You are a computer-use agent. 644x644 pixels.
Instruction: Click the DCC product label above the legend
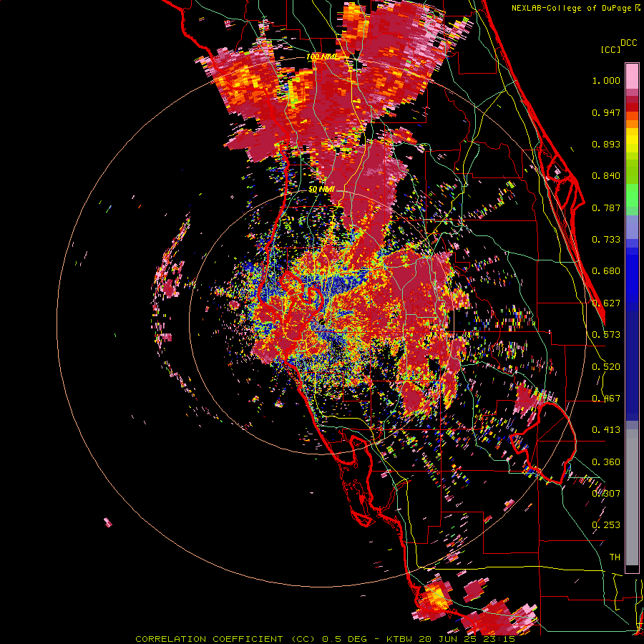point(628,43)
